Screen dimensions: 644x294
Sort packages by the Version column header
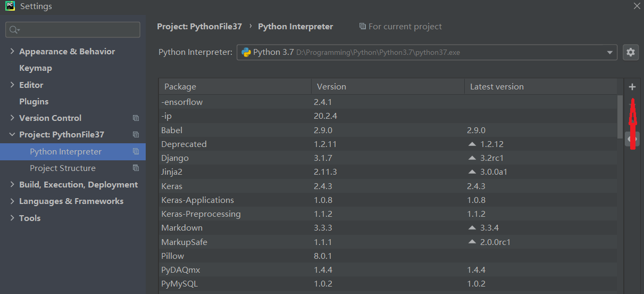pyautogui.click(x=331, y=87)
